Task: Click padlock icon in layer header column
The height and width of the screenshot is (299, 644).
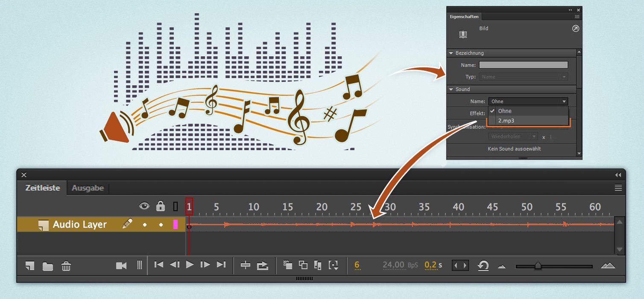Action: (x=161, y=206)
